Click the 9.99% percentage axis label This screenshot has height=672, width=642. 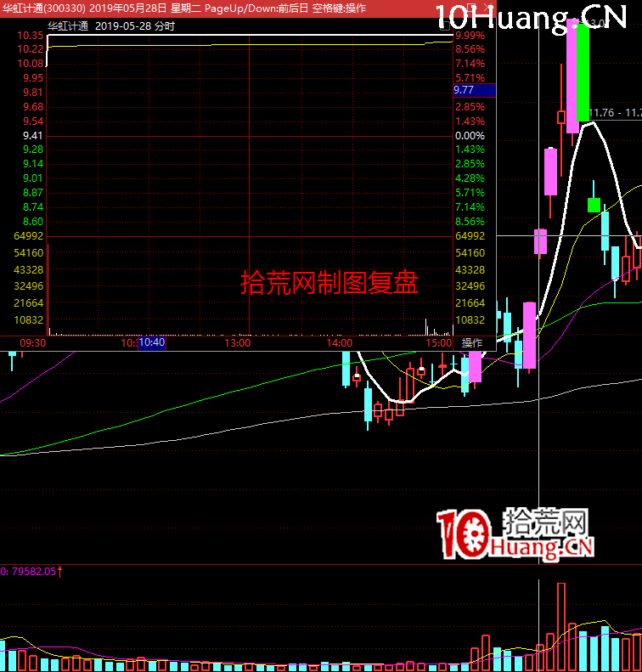470,36
